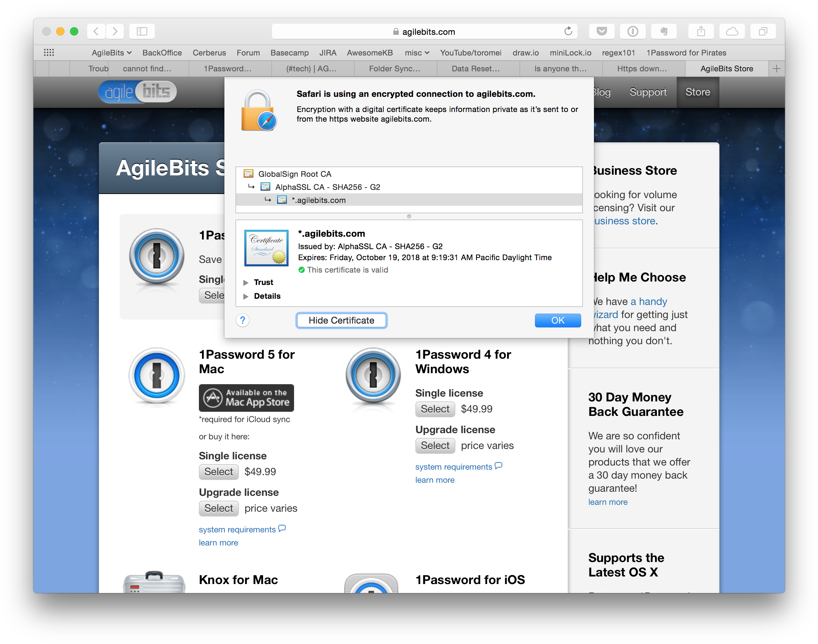Viewport: 818px width, 644px height.
Task: Open the Share sheet icon
Action: pyautogui.click(x=701, y=31)
